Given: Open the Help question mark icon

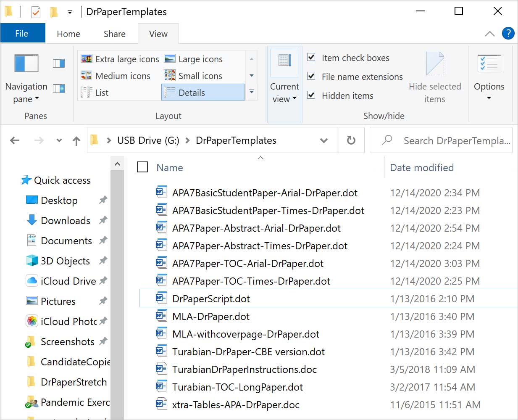Looking at the screenshot, I should (x=508, y=34).
